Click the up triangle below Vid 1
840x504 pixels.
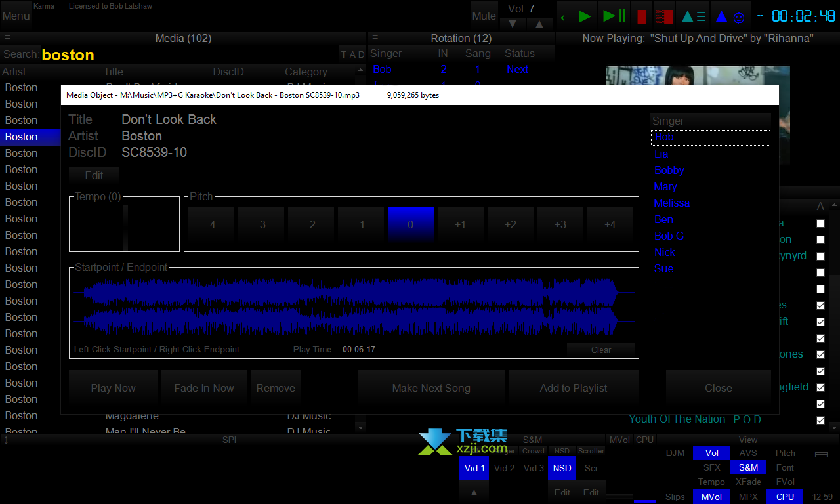pos(474,492)
